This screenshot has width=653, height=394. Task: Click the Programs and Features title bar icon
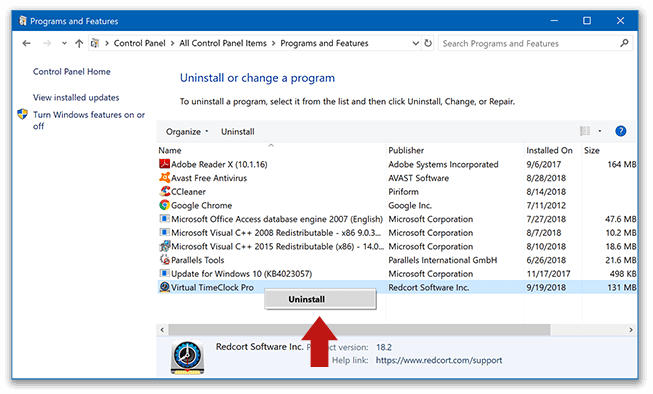click(22, 21)
